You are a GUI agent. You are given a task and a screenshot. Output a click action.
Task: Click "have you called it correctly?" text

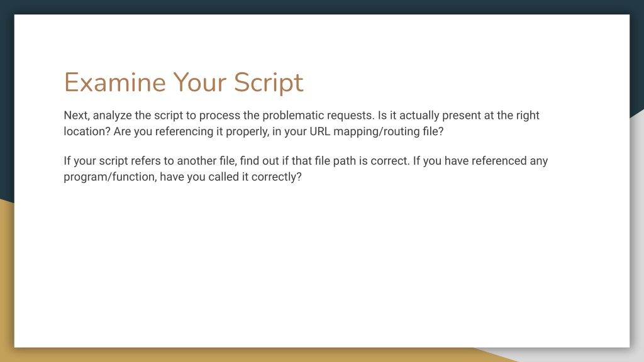(x=231, y=177)
